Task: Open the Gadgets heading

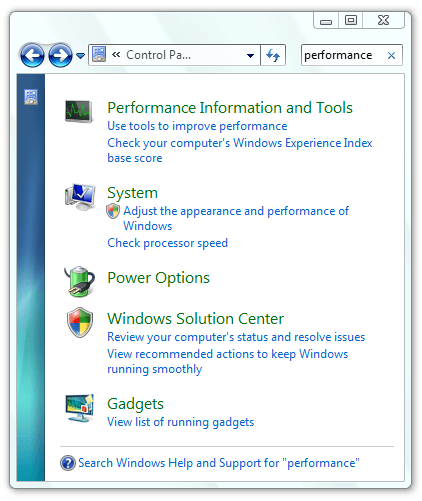Action: [135, 404]
